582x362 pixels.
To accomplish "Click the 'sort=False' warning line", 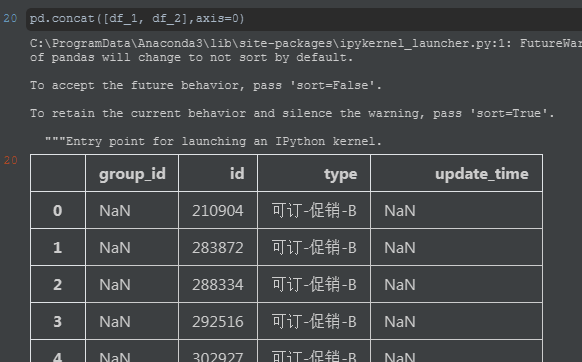I will pos(206,85).
